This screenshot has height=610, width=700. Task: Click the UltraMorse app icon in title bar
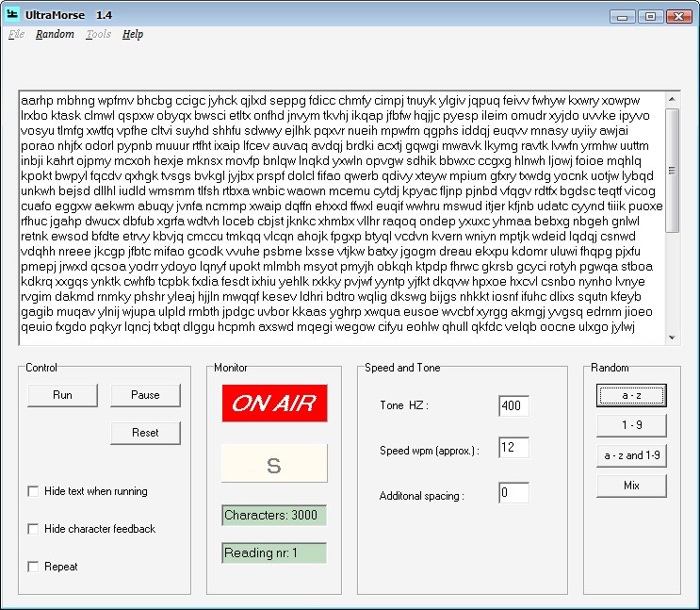tap(12, 15)
